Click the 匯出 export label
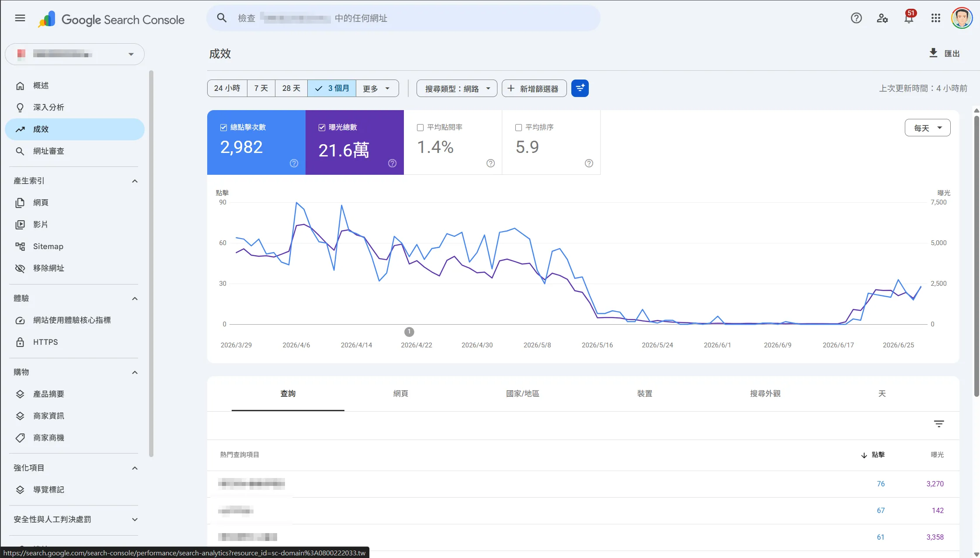This screenshot has width=980, height=558. coord(952,53)
